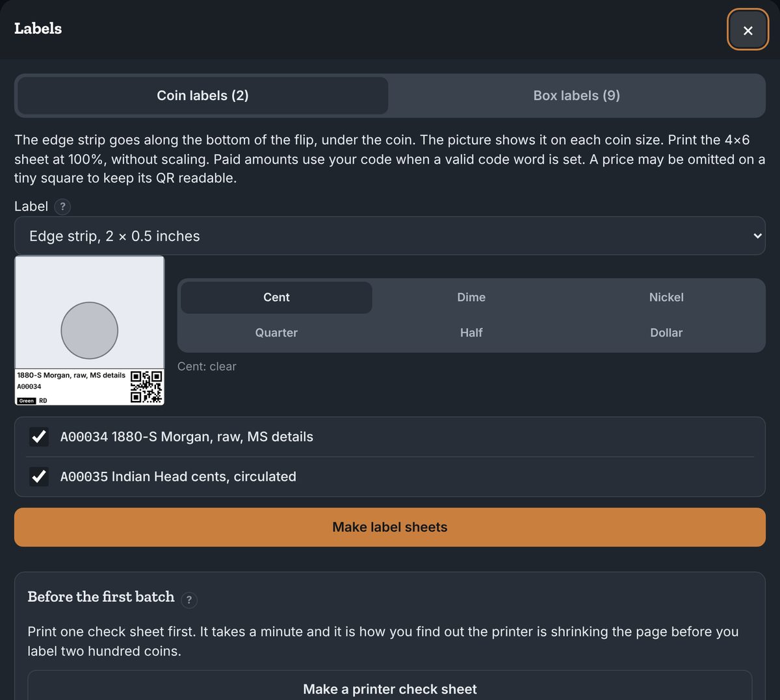Click the QR code on the label preview
The image size is (780, 700).
(146, 387)
